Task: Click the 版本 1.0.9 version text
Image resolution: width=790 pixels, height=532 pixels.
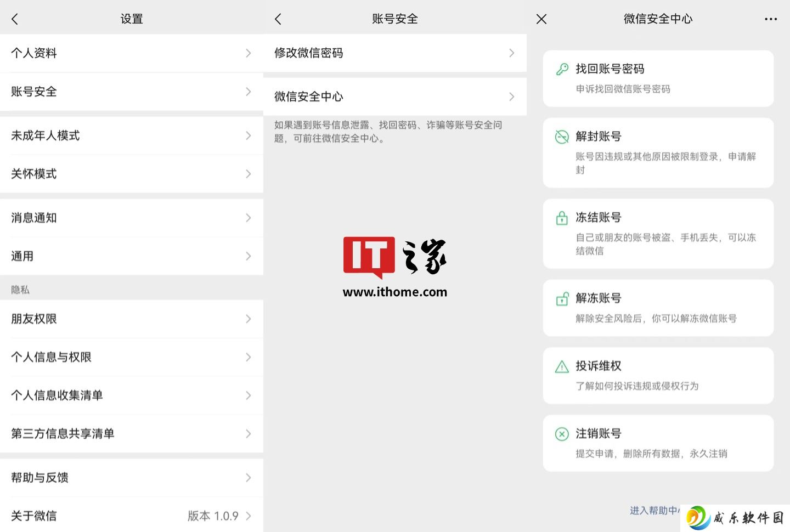Action: 213,516
